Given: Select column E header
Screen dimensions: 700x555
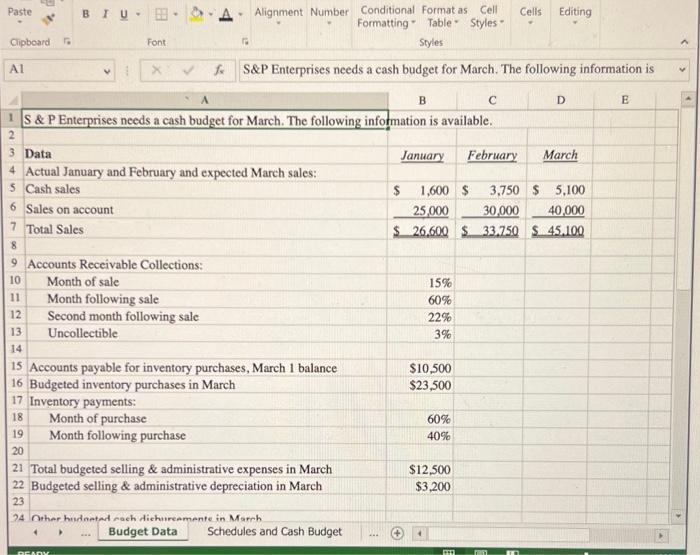Looking at the screenshot, I should pos(625,100).
